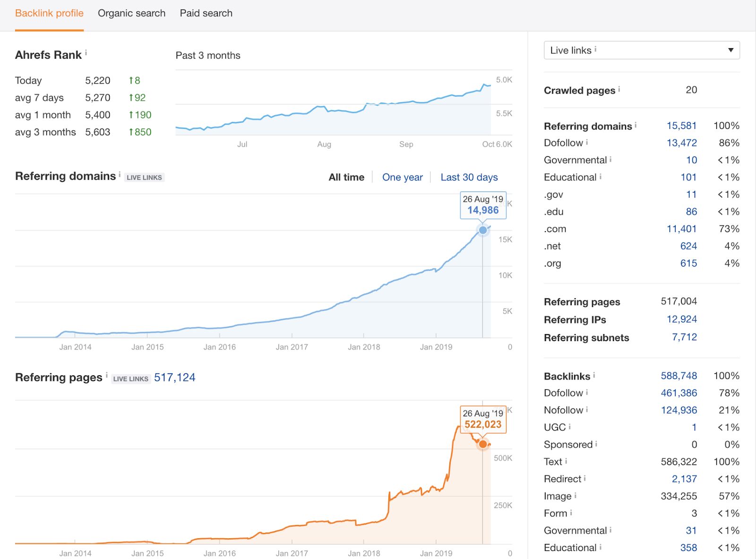Viewport: 756px width, 559px height.
Task: Switch to Organic search tab
Action: point(131,13)
